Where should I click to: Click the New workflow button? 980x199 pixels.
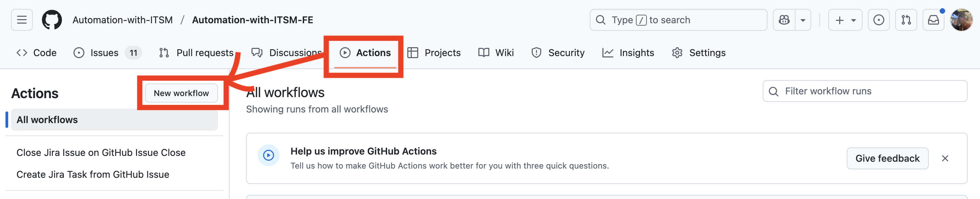click(x=181, y=93)
